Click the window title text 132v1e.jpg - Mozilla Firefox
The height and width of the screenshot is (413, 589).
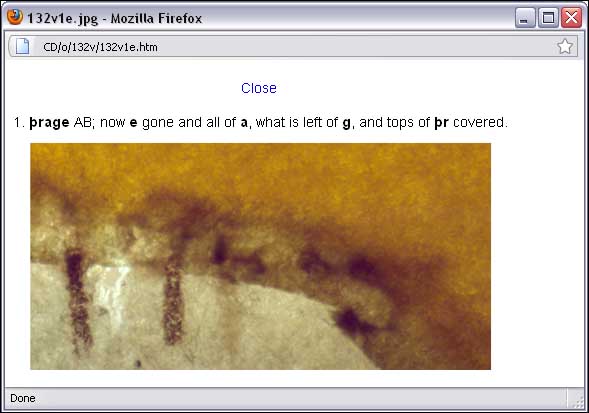[x=115, y=18]
